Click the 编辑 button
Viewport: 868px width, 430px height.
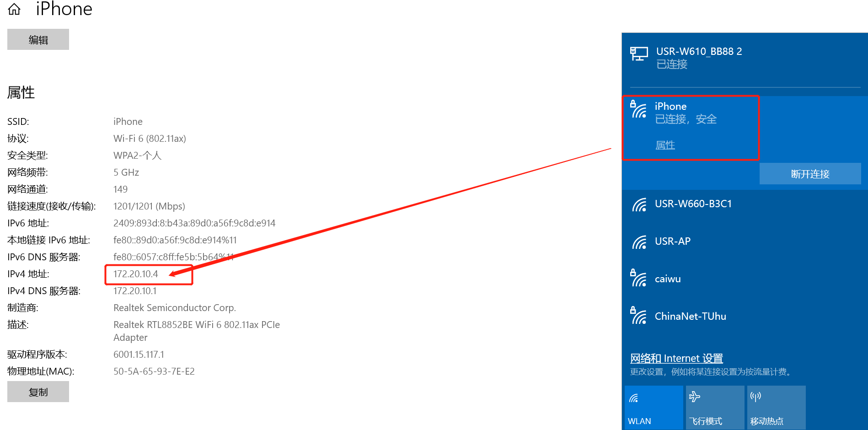[x=38, y=40]
